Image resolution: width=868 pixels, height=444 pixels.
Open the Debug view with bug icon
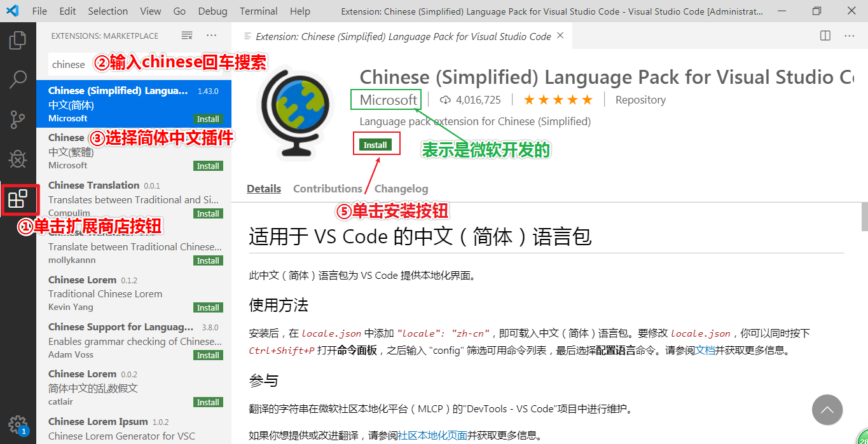click(18, 159)
